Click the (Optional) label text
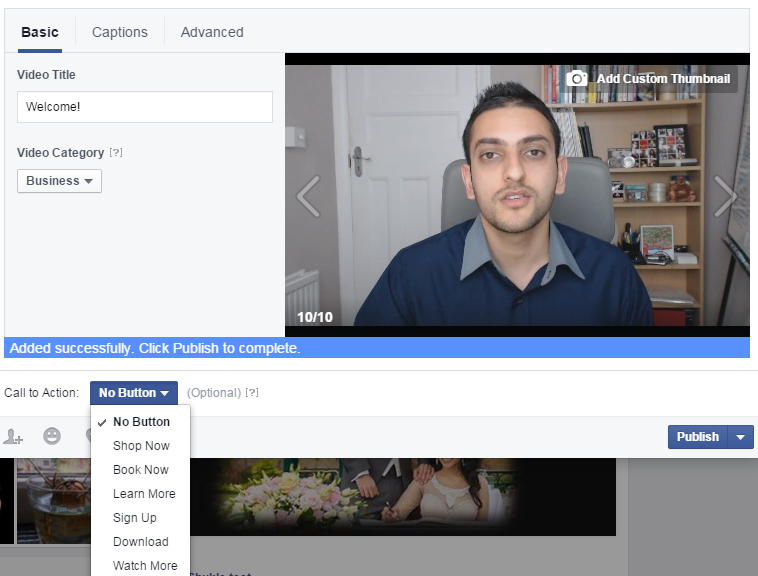This screenshot has width=758, height=576. [214, 393]
